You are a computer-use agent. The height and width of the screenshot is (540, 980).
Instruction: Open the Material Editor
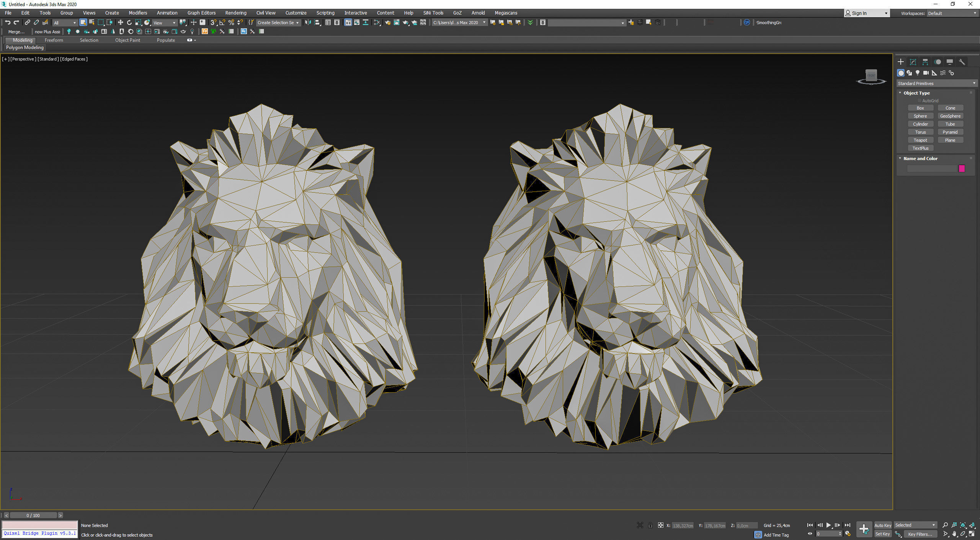click(377, 22)
